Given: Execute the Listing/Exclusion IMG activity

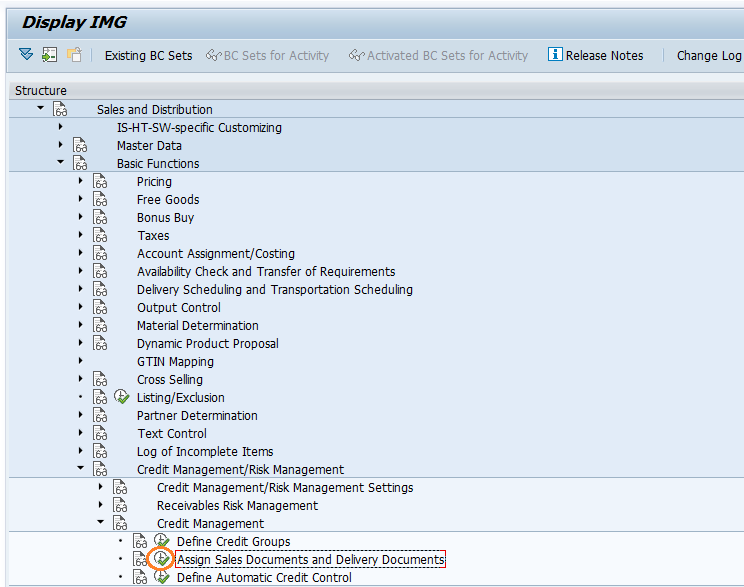Looking at the screenshot, I should [x=121, y=397].
